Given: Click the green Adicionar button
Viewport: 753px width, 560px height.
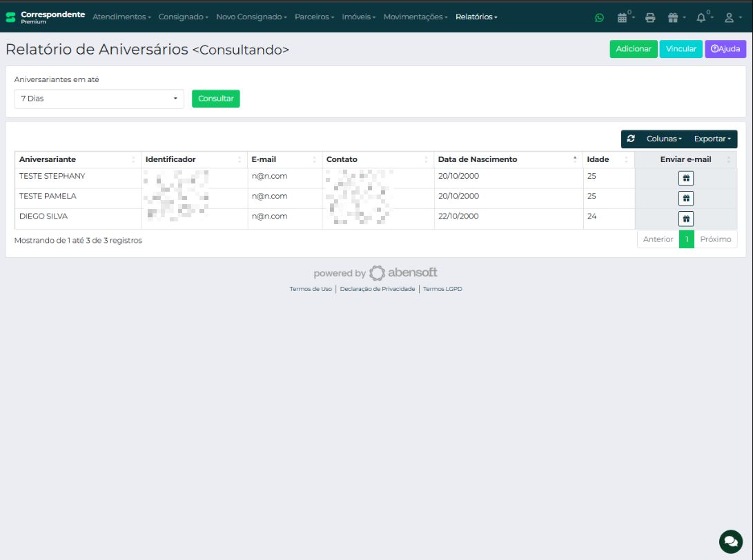Looking at the screenshot, I should 633,49.
